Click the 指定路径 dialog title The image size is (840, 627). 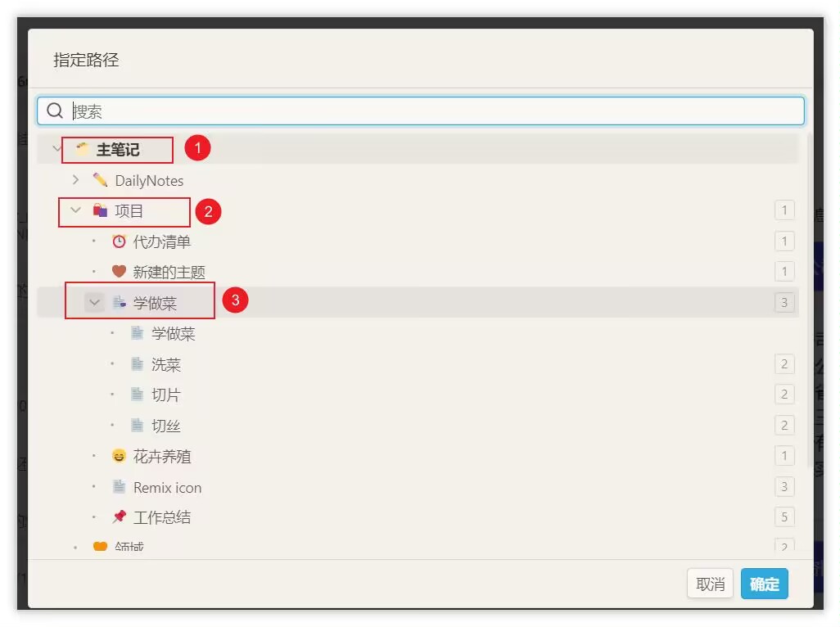[x=86, y=60]
